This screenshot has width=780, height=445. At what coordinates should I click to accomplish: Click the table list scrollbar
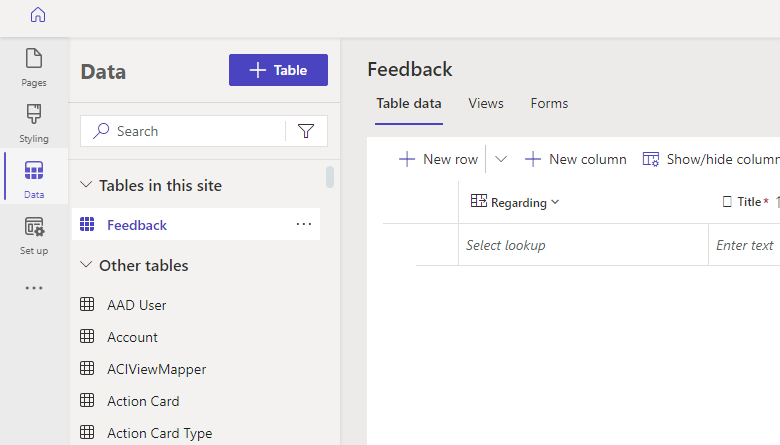point(330,177)
